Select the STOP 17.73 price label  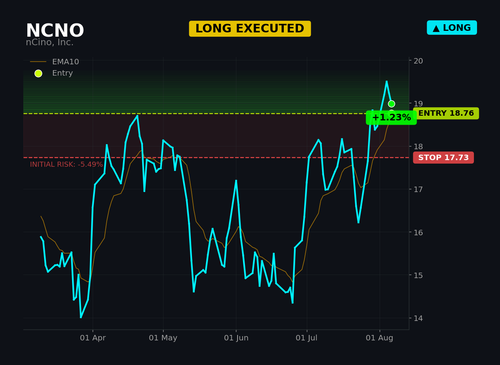coord(443,157)
